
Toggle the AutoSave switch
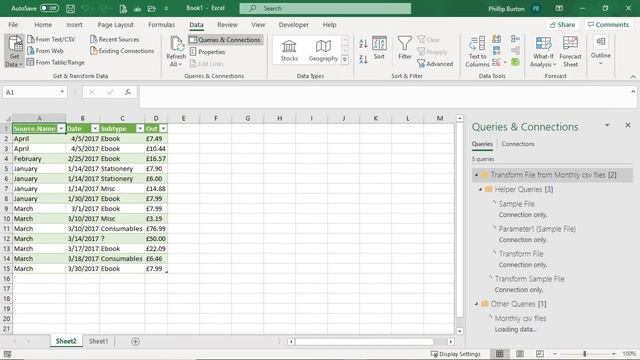[x=49, y=8]
